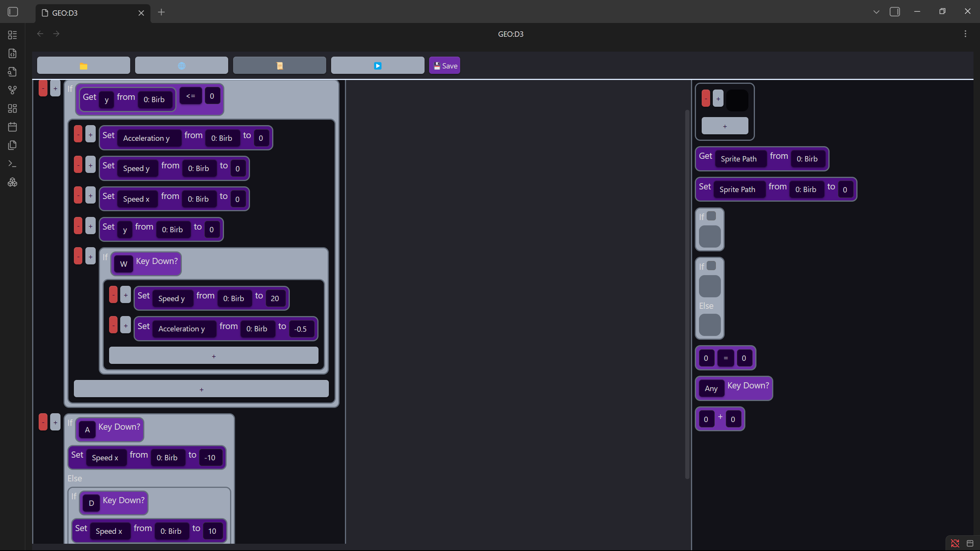Select the scroll script tab
980x551 pixels.
pos(279,65)
